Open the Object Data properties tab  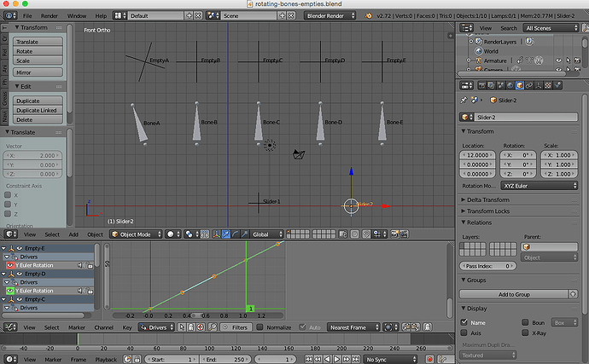539,85
